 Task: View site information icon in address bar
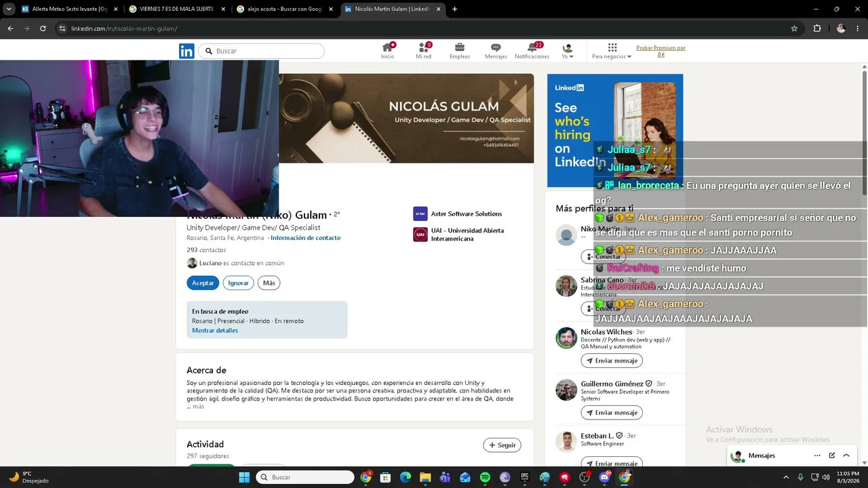pyautogui.click(x=62, y=28)
